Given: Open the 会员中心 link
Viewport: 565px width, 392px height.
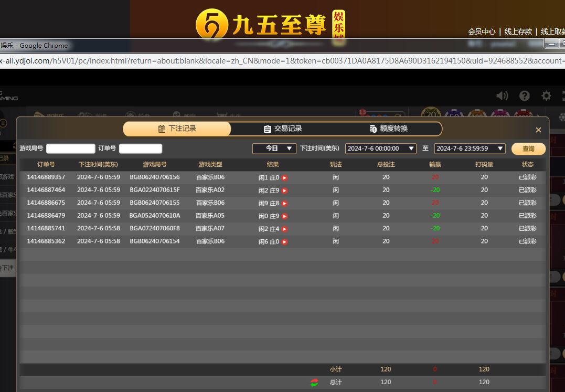Looking at the screenshot, I should [482, 31].
